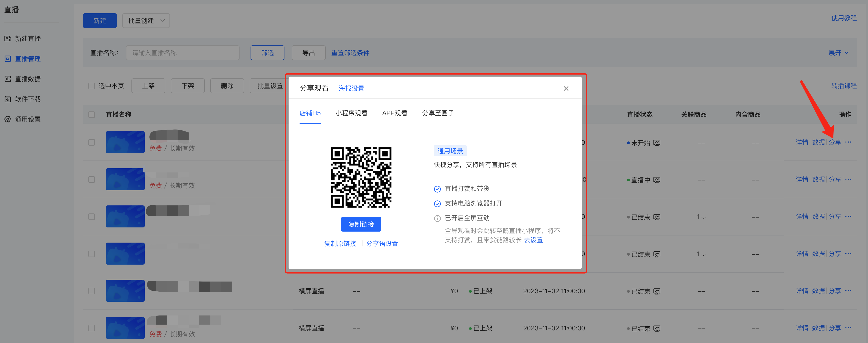The height and width of the screenshot is (343, 868).
Task: Switch to the 小程序观看 tab
Action: pos(351,113)
